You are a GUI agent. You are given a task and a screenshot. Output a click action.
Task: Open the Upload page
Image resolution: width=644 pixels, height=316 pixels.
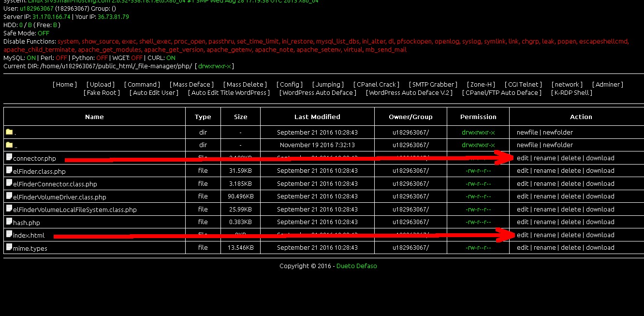[101, 84]
